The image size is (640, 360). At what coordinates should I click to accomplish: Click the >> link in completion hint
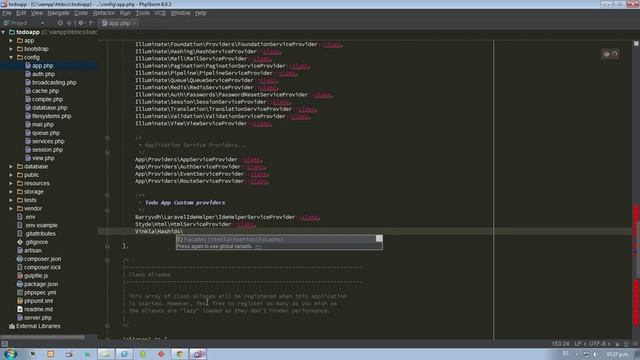coord(258,247)
